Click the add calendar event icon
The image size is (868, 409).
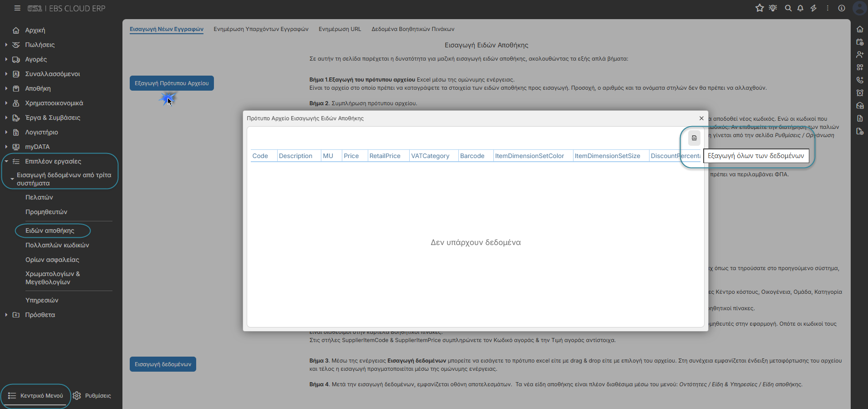click(860, 42)
